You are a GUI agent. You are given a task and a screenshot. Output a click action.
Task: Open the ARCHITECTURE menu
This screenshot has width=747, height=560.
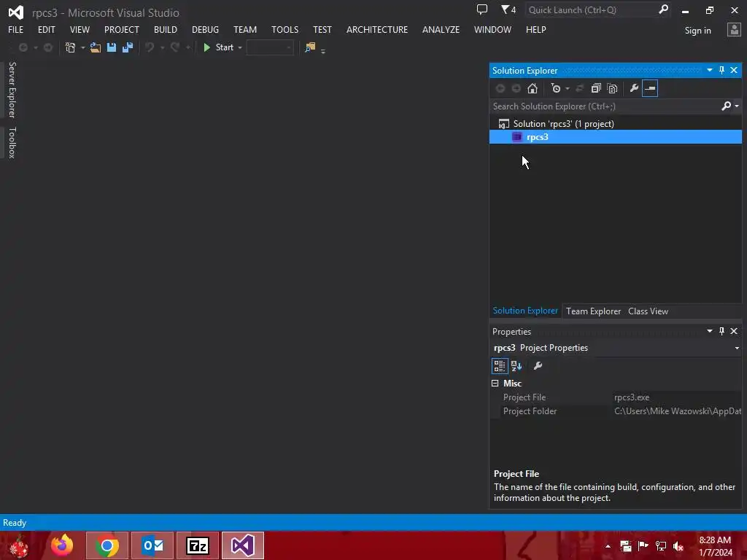(377, 29)
